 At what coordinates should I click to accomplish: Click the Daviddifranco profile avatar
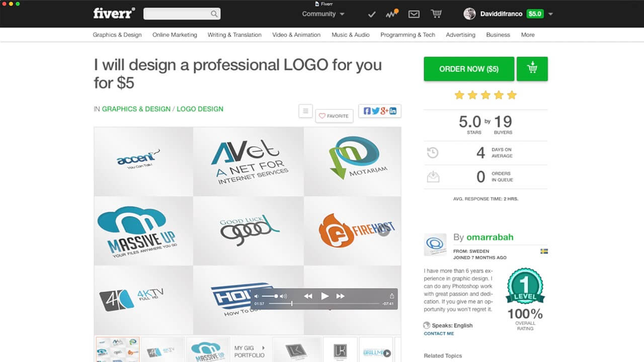click(x=469, y=14)
